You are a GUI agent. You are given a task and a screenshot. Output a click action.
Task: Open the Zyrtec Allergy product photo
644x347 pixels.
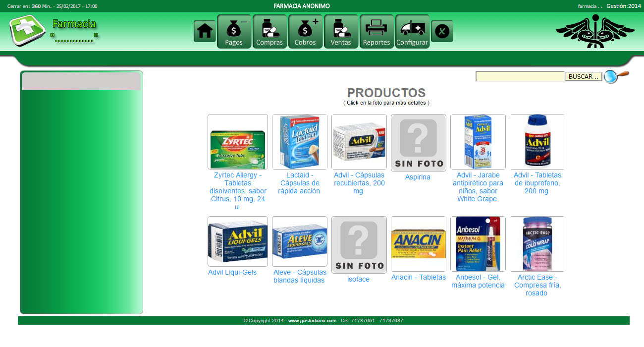(238, 142)
